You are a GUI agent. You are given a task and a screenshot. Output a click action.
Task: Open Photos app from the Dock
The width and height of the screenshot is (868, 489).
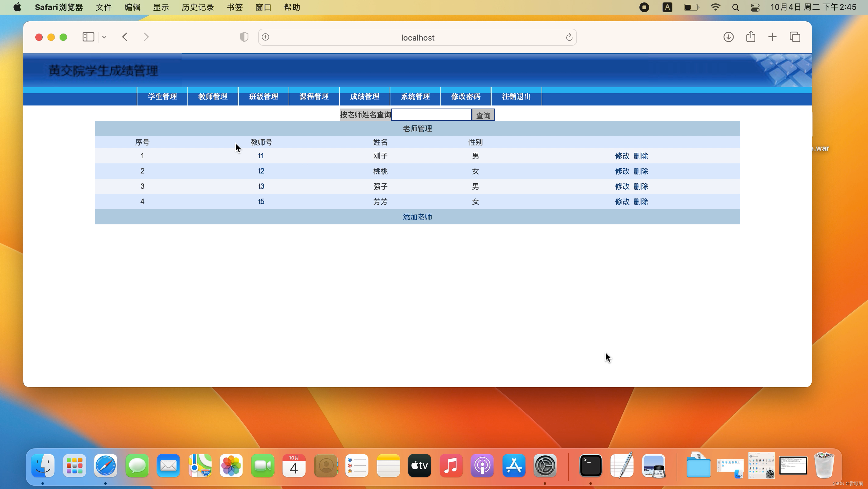tap(231, 466)
